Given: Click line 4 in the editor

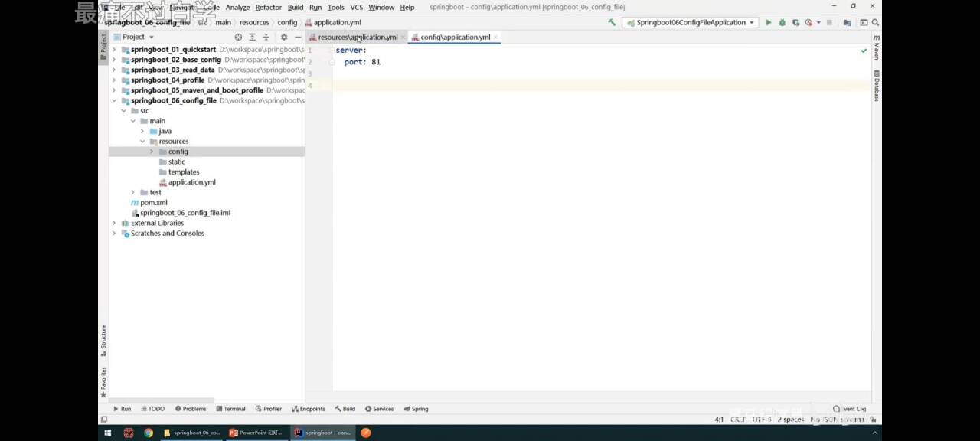Looking at the screenshot, I should click(x=601, y=85).
